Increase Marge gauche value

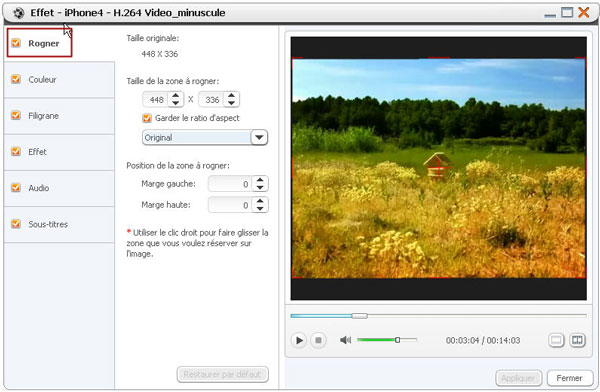(260, 180)
